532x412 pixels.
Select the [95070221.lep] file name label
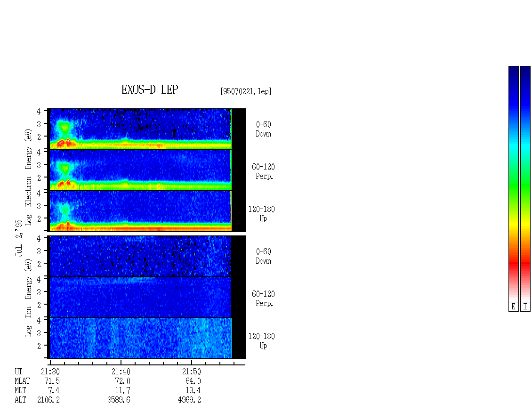[x=246, y=91]
